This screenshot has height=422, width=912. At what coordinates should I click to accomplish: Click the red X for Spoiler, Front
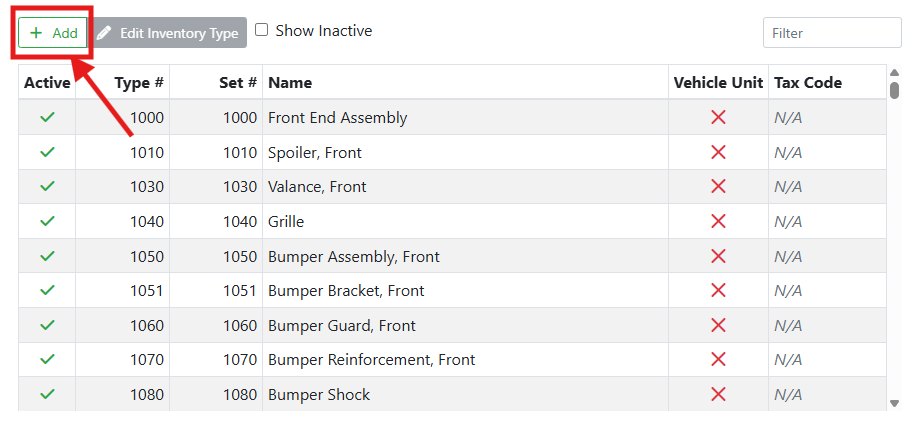(x=718, y=152)
